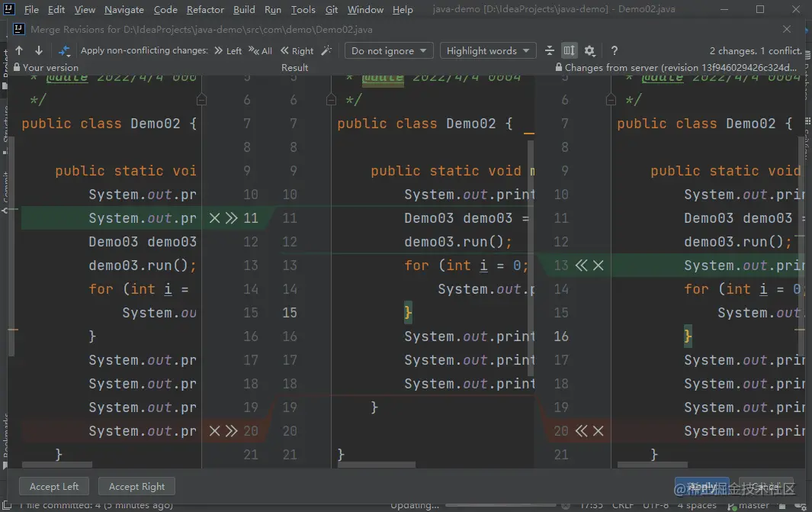Image resolution: width=812 pixels, height=512 pixels.
Task: Toggle comment fold marker in right pane
Action: tap(611, 99)
